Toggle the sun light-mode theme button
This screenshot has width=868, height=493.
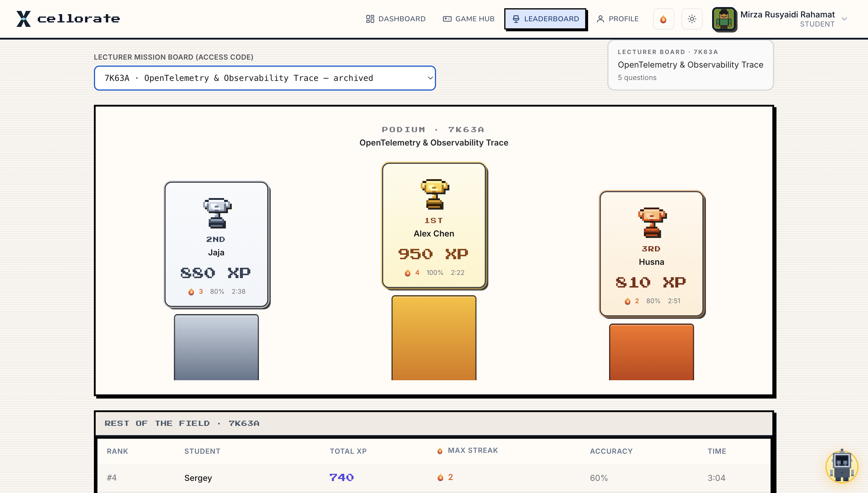click(x=692, y=19)
